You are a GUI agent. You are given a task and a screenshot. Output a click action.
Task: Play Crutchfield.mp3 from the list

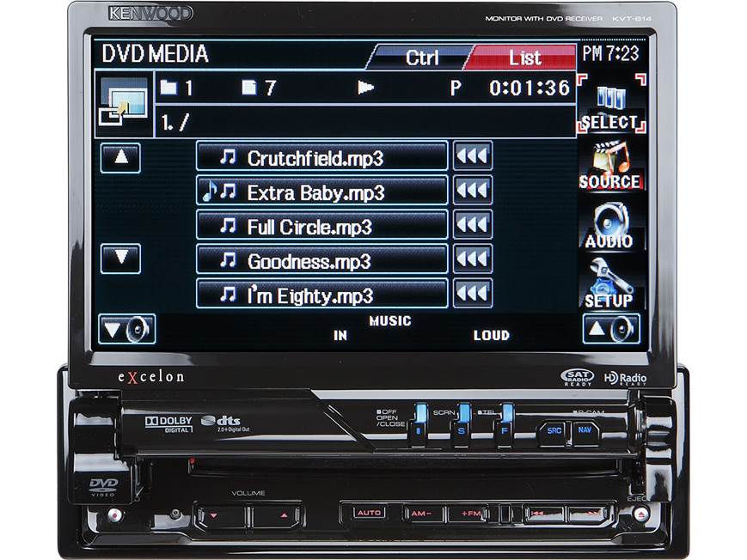click(x=322, y=155)
